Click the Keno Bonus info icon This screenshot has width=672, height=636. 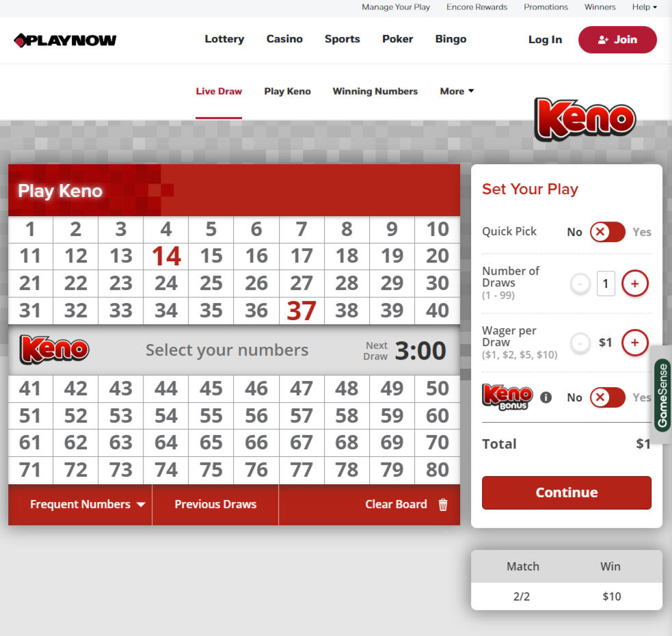546,397
